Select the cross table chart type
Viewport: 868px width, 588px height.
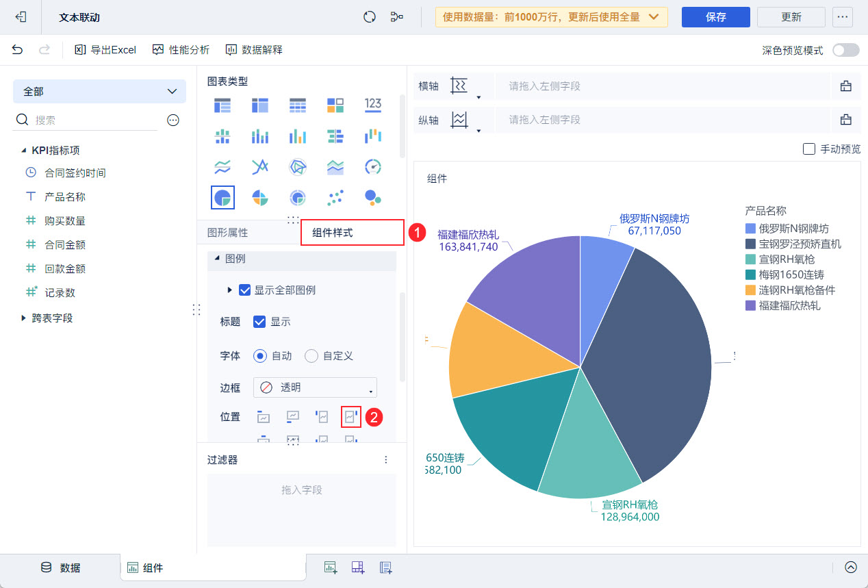tap(260, 105)
